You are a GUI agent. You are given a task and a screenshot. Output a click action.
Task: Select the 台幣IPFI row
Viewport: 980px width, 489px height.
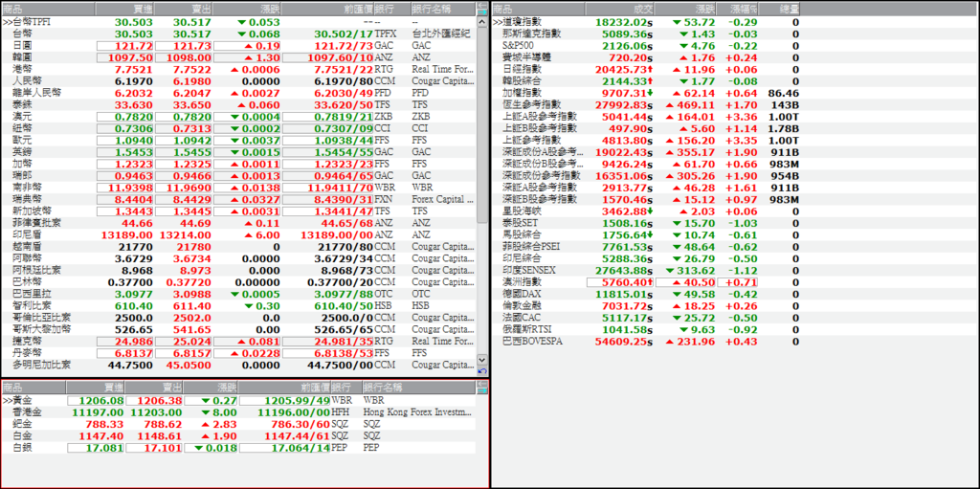tap(238, 22)
